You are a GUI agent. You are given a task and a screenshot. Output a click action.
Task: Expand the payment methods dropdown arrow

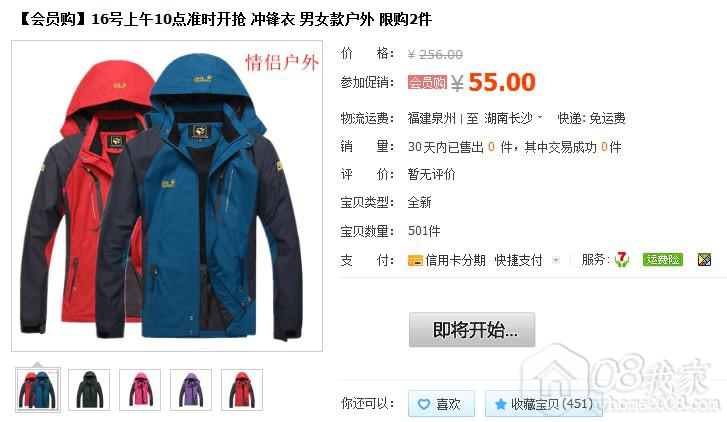point(555,260)
